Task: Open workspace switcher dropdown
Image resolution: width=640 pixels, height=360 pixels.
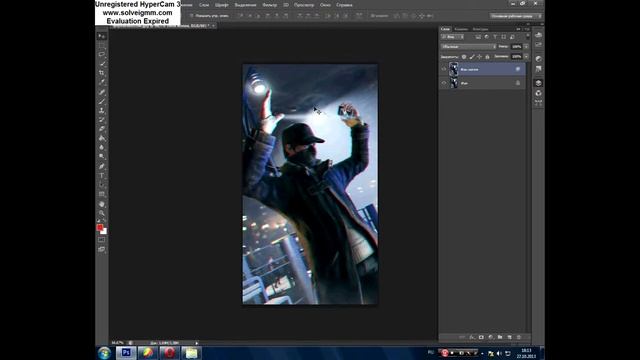Action: tap(516, 16)
